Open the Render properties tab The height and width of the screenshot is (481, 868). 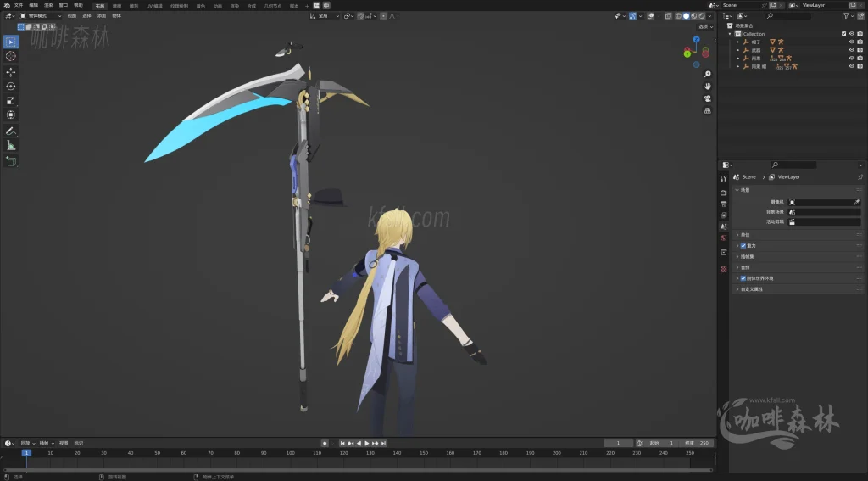tap(724, 193)
